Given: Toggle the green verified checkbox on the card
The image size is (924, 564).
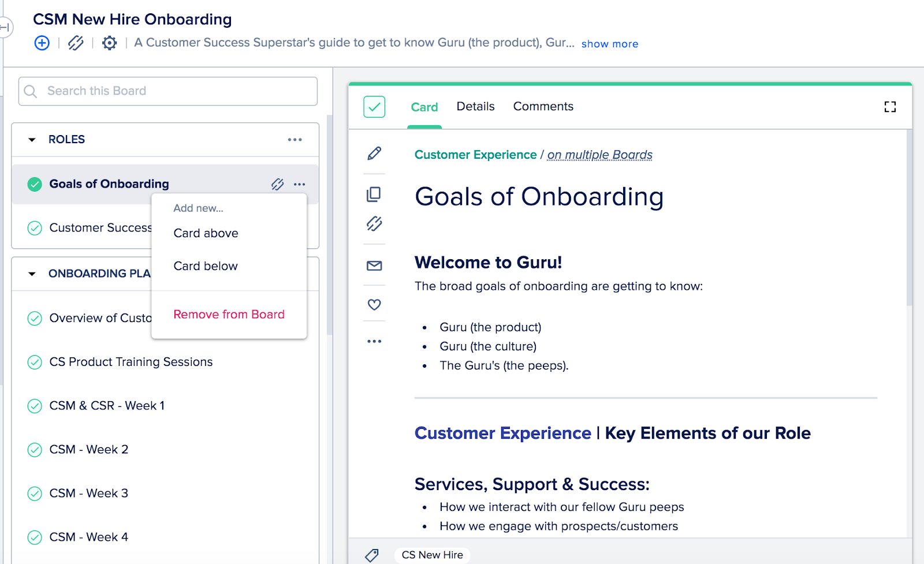Looking at the screenshot, I should tap(374, 107).
